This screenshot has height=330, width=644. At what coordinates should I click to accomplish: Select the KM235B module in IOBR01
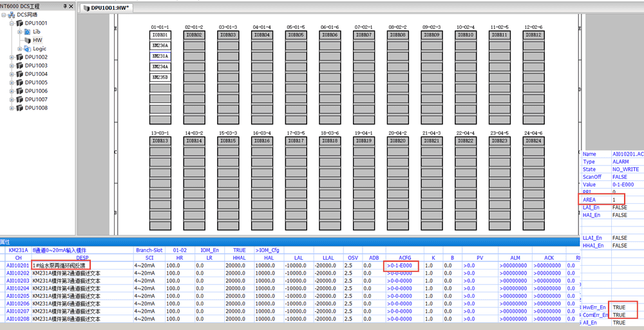click(x=160, y=77)
